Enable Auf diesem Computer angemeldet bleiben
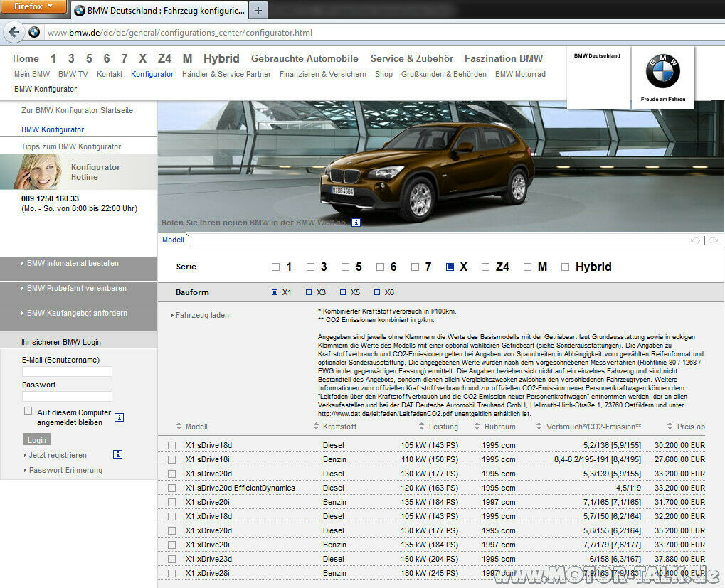725x588 pixels. [x=27, y=409]
